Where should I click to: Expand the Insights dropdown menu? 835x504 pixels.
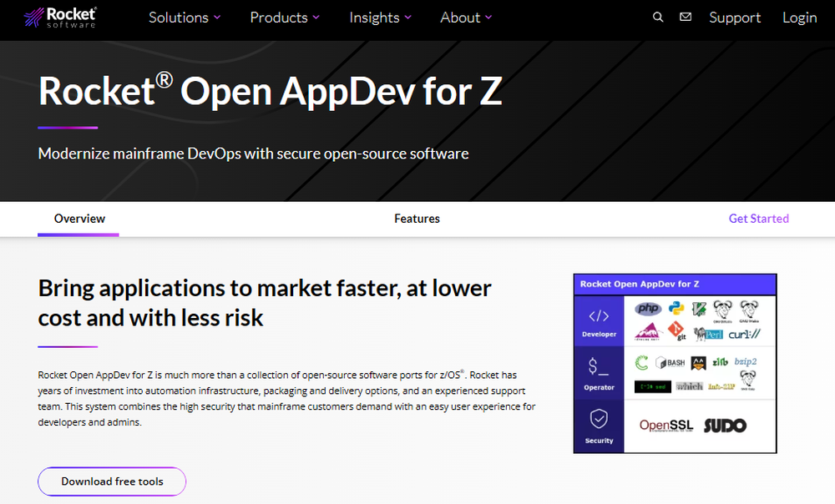point(380,18)
